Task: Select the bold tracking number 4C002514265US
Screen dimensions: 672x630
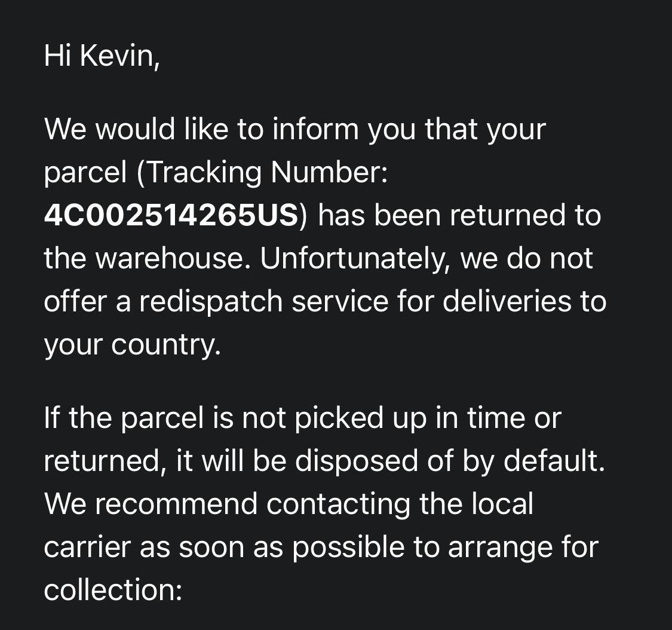Action: click(x=171, y=215)
